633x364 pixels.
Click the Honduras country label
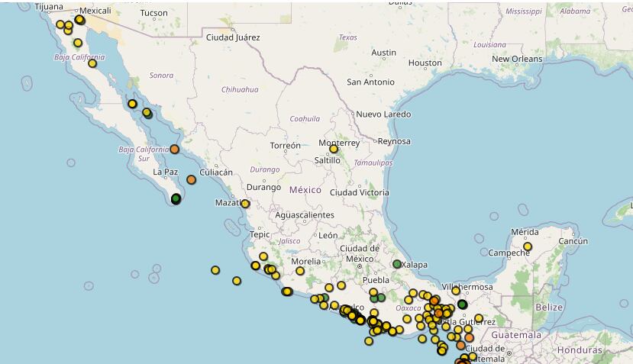pos(580,350)
